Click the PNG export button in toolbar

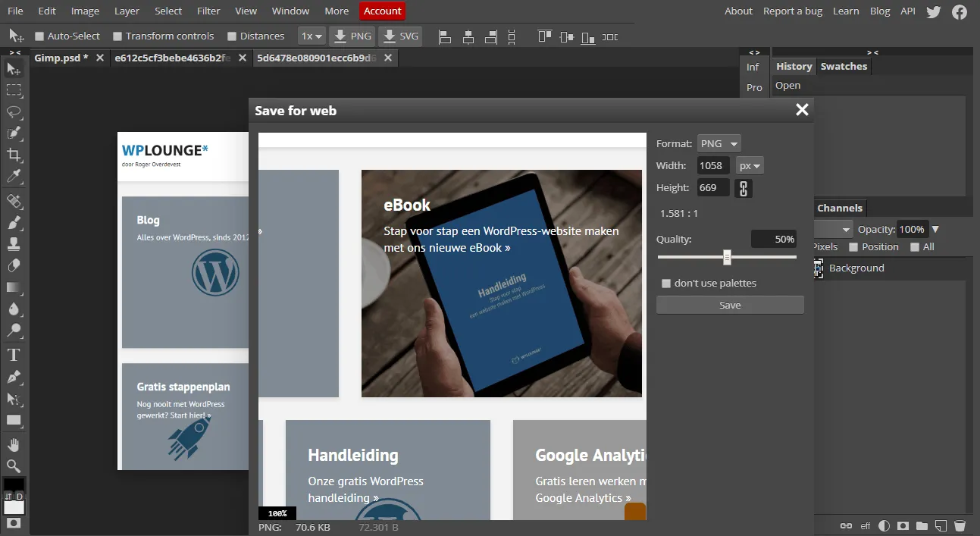coord(353,36)
